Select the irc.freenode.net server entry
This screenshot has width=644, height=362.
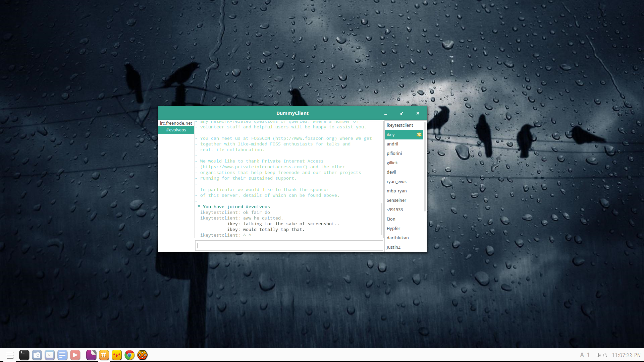point(176,123)
